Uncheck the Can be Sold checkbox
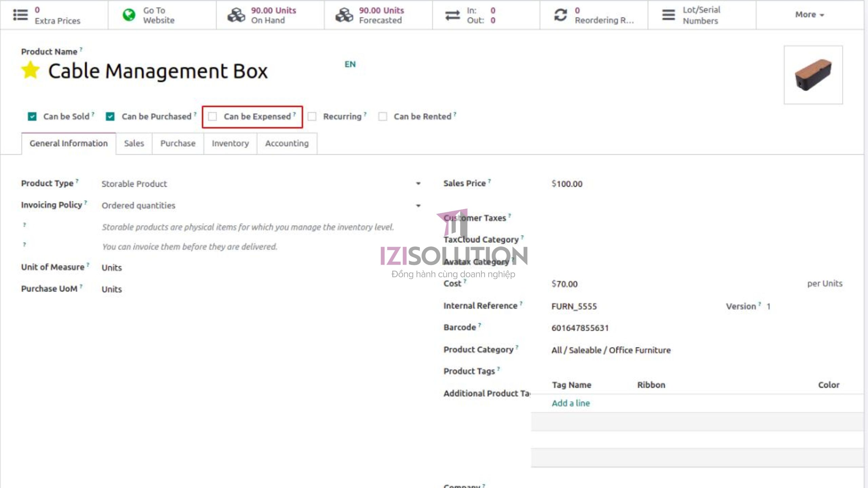Viewport: 868px width, 488px height. 32,117
